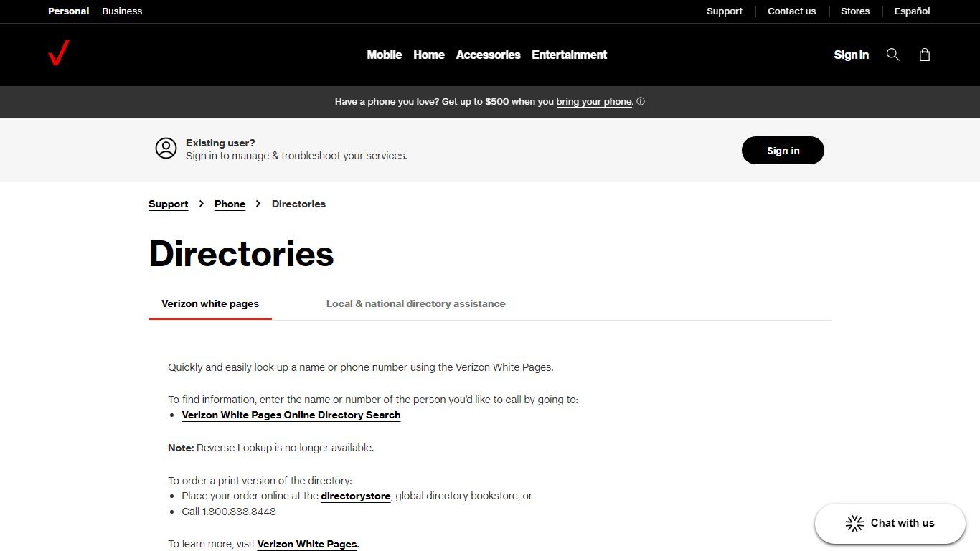Open the directorystore link
This screenshot has height=551, width=980.
(x=356, y=496)
